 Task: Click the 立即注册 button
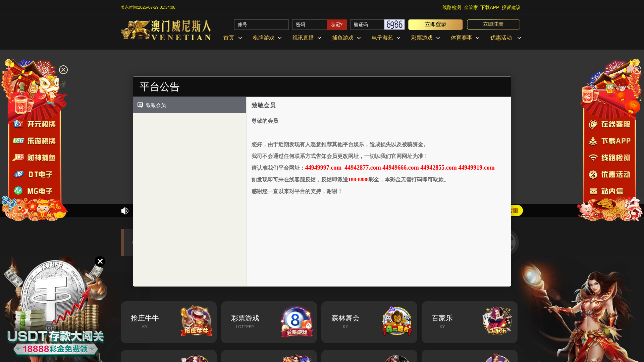point(493,24)
